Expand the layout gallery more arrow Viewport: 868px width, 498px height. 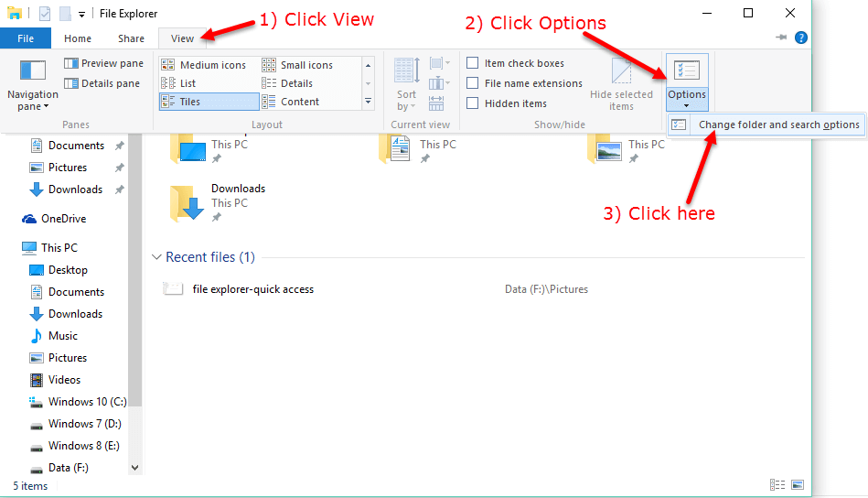[368, 102]
